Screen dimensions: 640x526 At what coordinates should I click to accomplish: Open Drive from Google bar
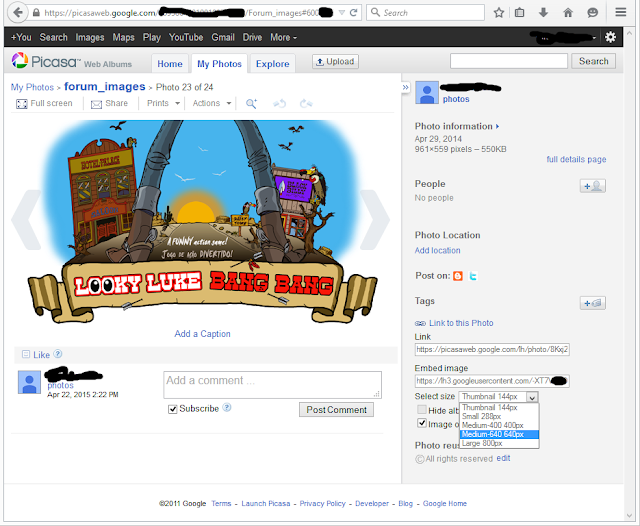(252, 38)
